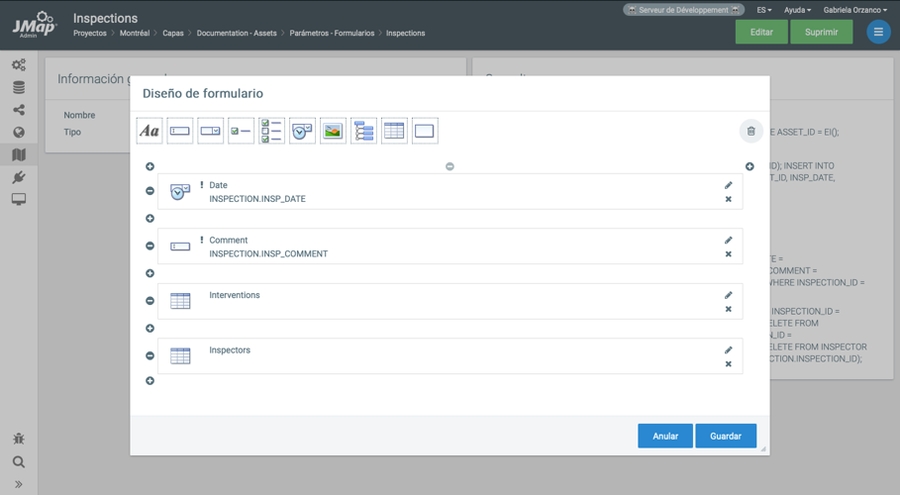The width and height of the screenshot is (900, 495).
Task: Cancel the form design with Anular
Action: pos(665,436)
